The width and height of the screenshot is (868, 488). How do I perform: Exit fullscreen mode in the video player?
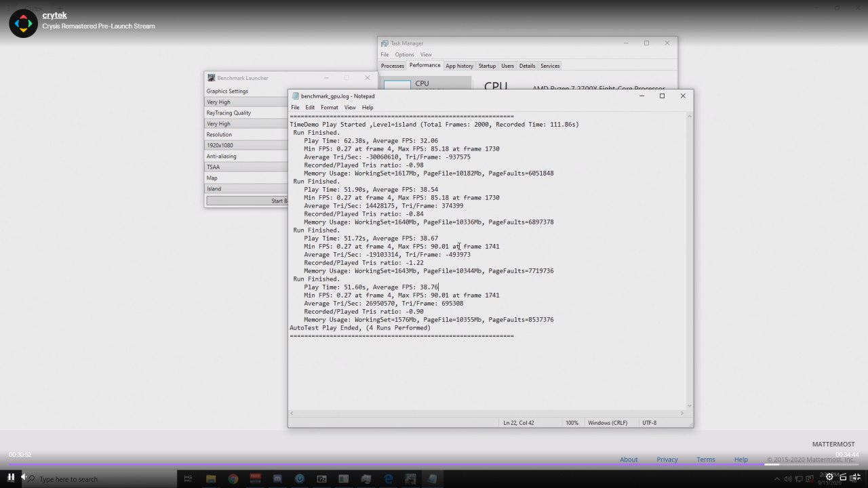856,477
